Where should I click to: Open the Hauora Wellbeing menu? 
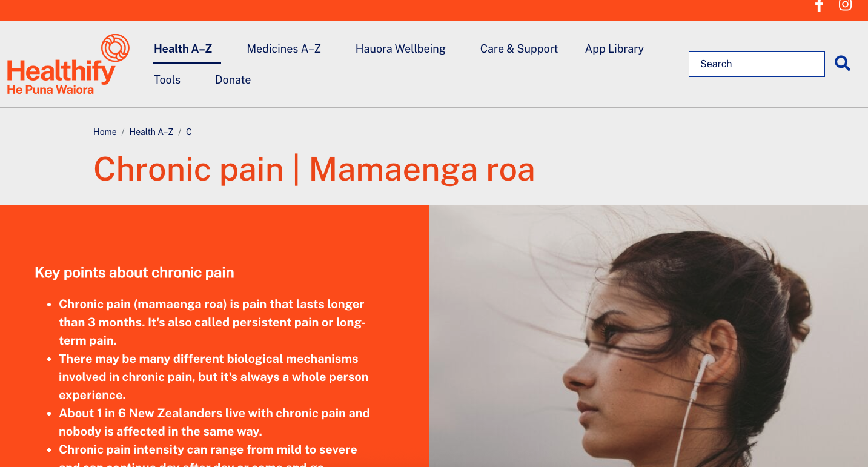(x=400, y=49)
